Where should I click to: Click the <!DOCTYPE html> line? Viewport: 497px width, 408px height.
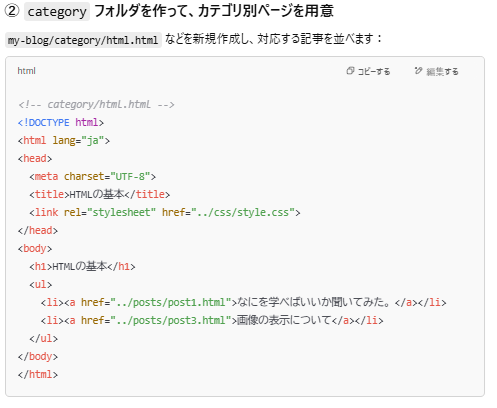click(61, 122)
